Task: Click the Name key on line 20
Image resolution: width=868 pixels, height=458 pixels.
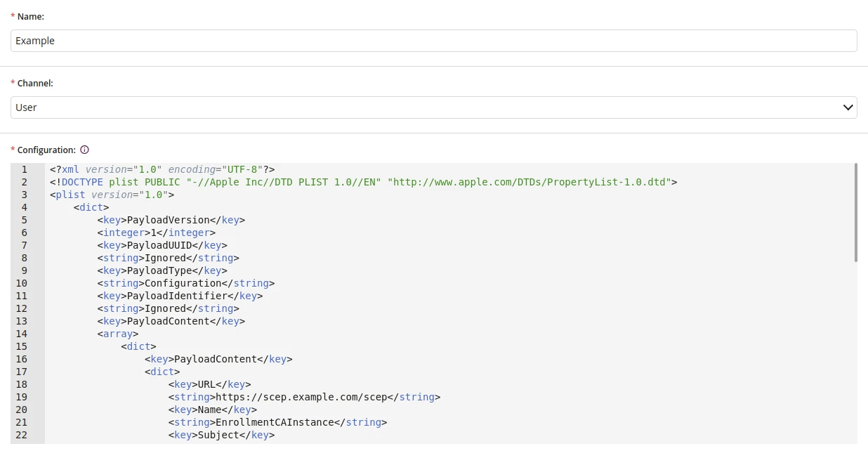Action: pos(213,410)
